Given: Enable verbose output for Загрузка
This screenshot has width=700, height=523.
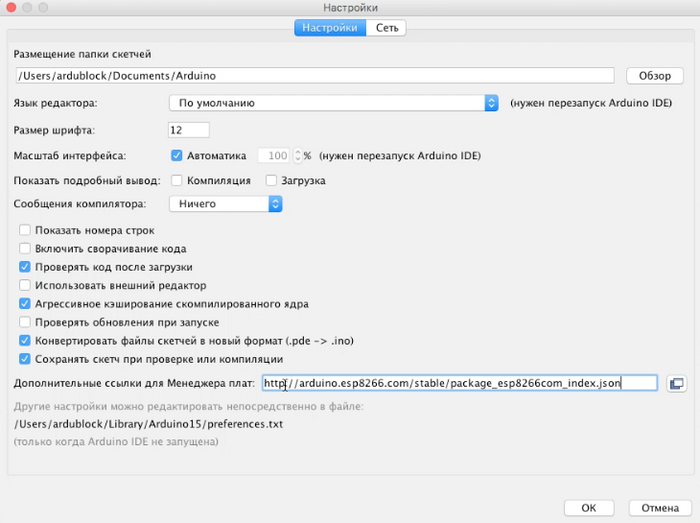Looking at the screenshot, I should pos(272,181).
